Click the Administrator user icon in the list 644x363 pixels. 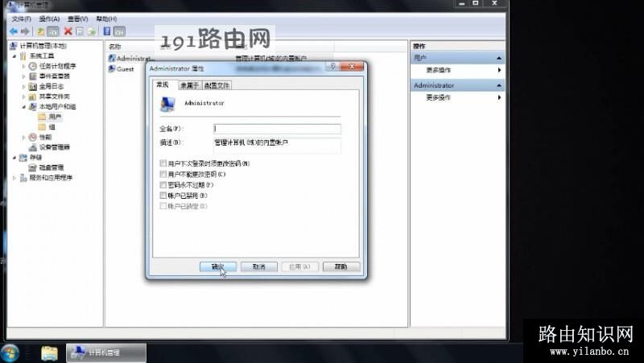tap(112, 58)
